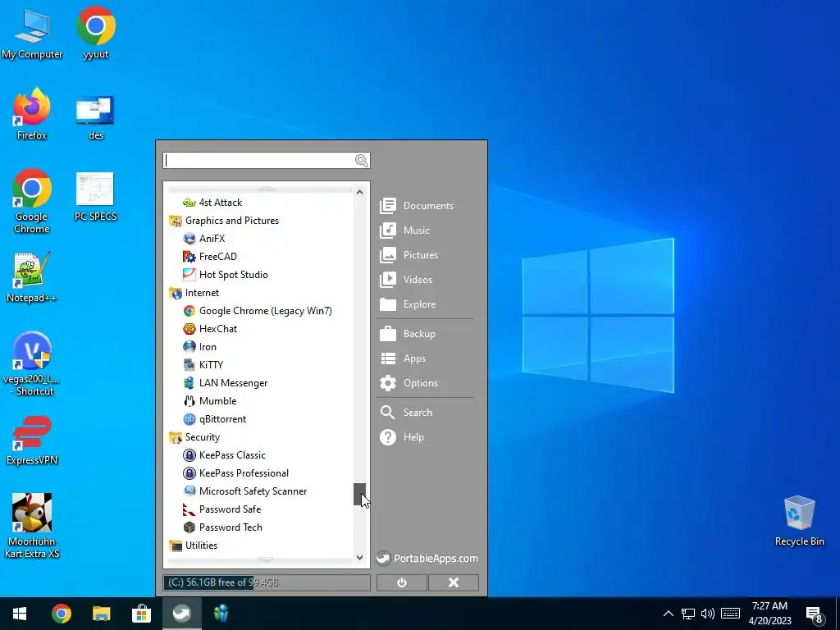Select the Google Chrome desktop shortcut

32,202
